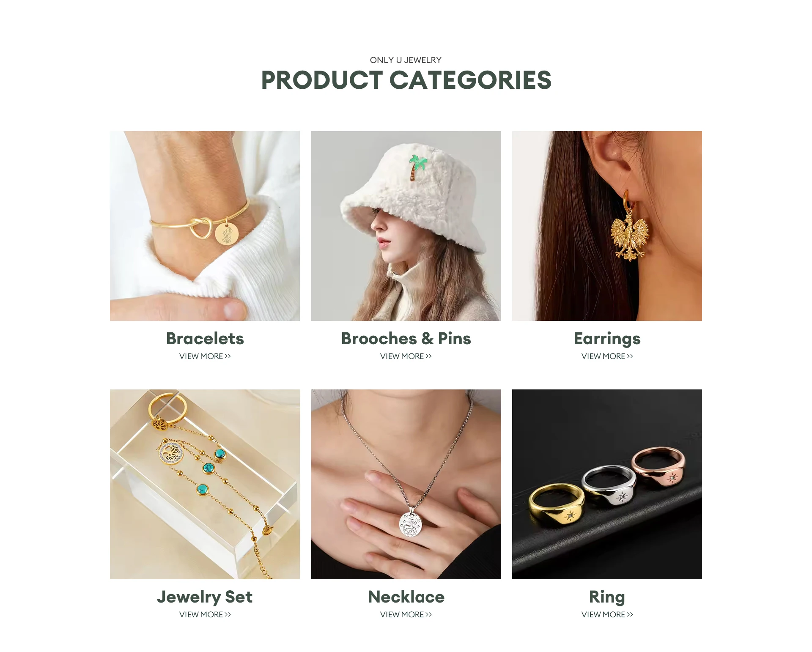Open the Bracelets category image
The image size is (812, 652).
205,226
